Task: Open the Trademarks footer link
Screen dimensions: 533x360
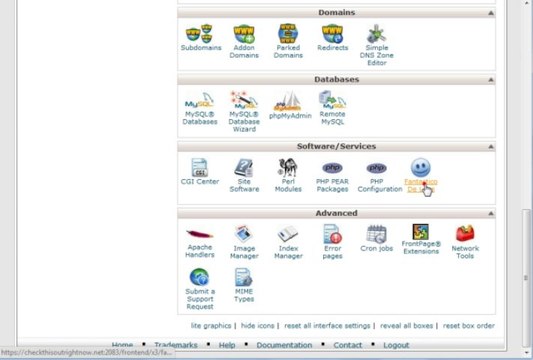Action: click(176, 345)
